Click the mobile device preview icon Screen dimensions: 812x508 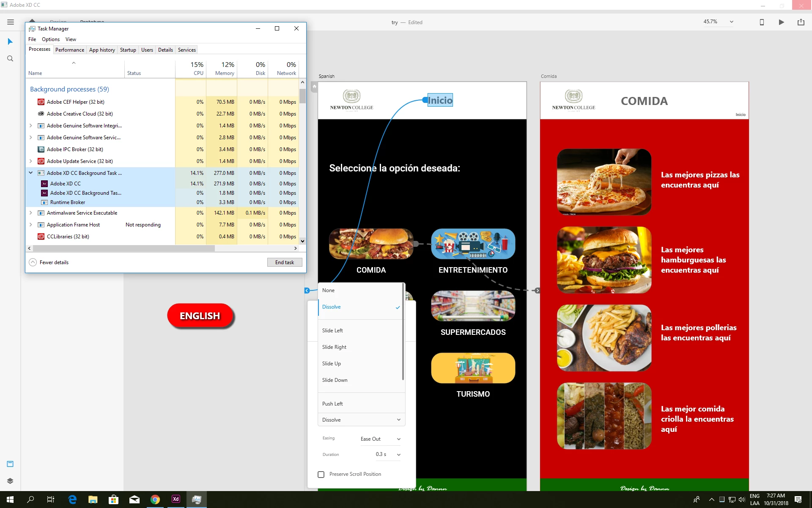[762, 22]
